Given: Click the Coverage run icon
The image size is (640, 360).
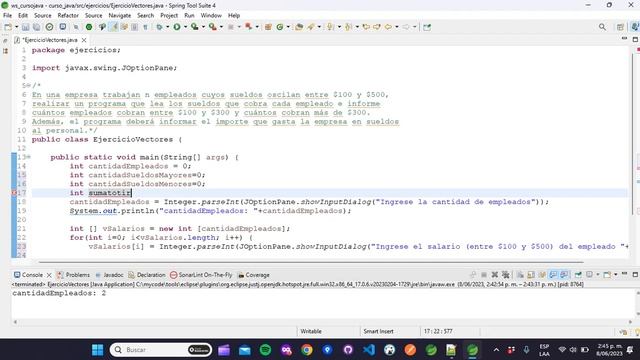Looking at the screenshot, I should pos(195,27).
